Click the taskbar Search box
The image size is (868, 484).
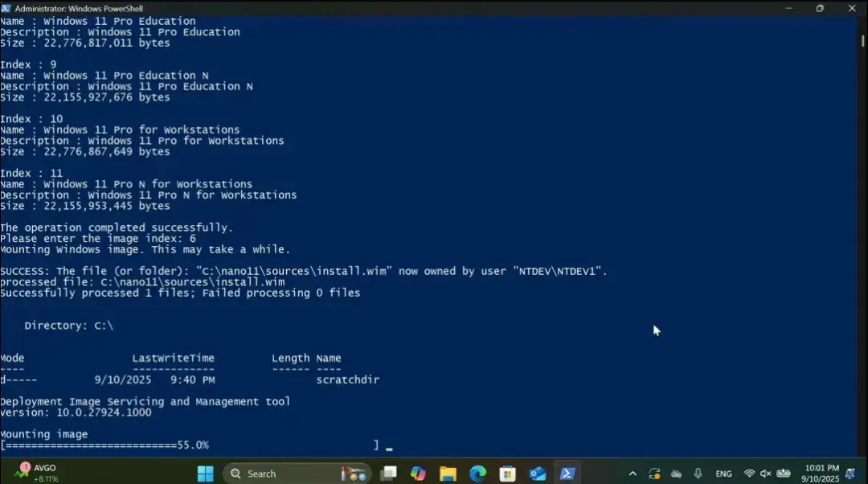tap(297, 474)
